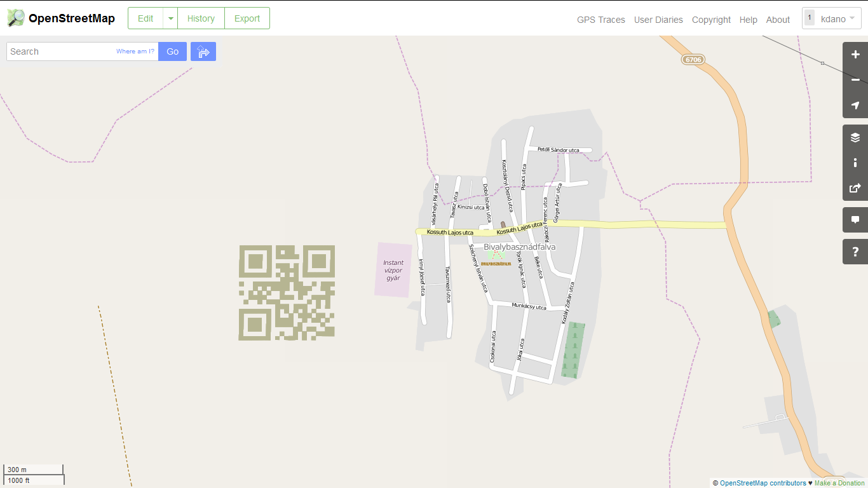868x488 pixels.
Task: Open the History tab
Action: tap(201, 18)
